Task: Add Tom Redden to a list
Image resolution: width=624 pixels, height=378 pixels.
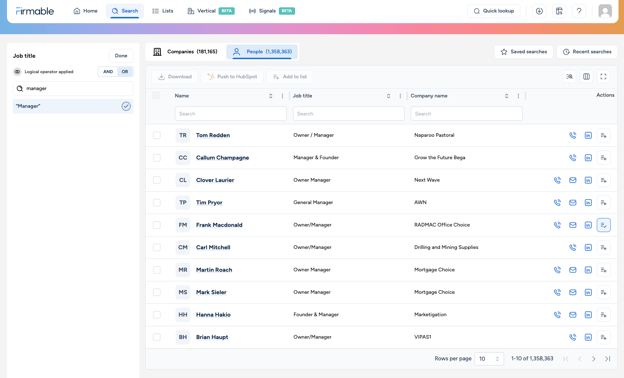Action: coord(604,135)
